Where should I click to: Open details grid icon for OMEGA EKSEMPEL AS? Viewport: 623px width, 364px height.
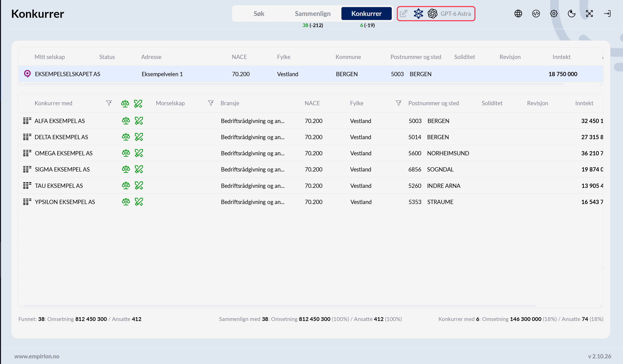pyautogui.click(x=27, y=153)
